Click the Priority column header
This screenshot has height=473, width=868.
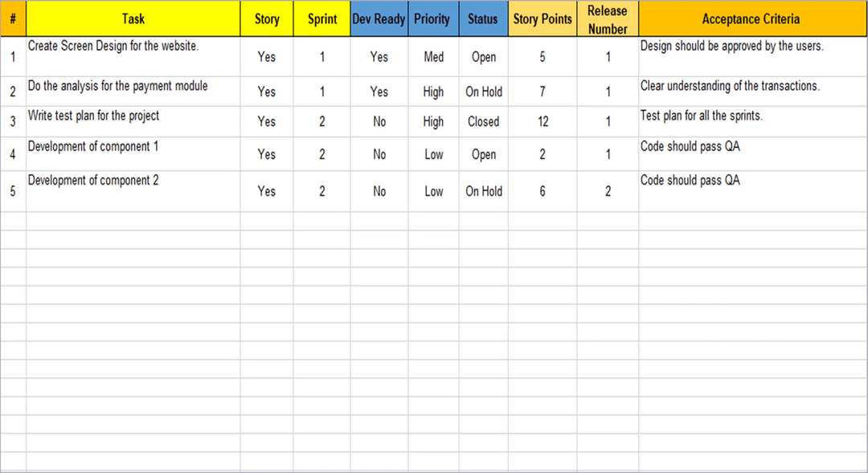pyautogui.click(x=432, y=18)
